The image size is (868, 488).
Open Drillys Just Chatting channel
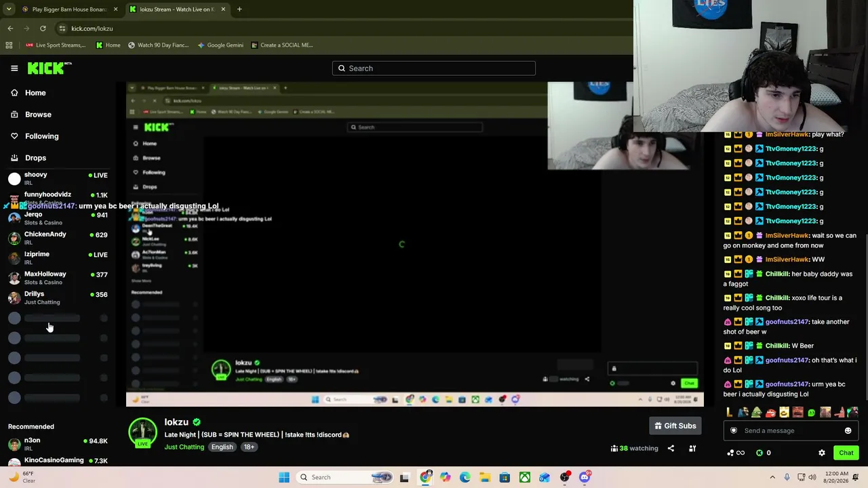point(58,298)
